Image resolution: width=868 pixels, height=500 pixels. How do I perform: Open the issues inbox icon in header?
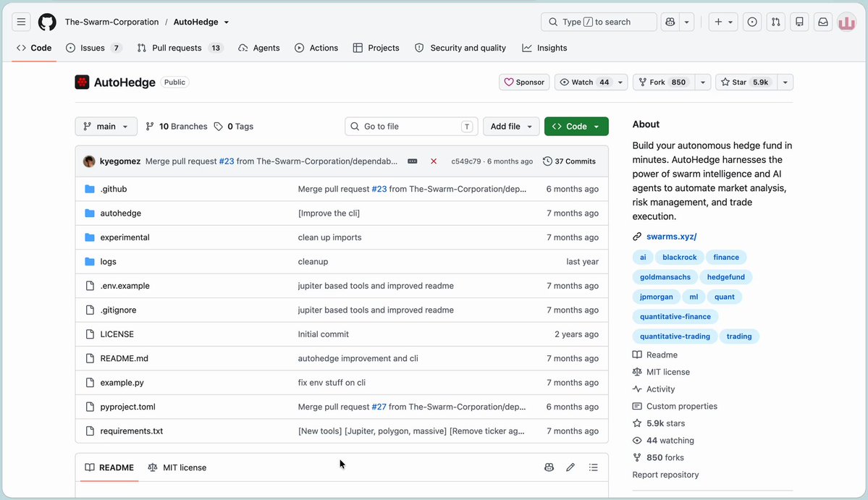[751, 22]
